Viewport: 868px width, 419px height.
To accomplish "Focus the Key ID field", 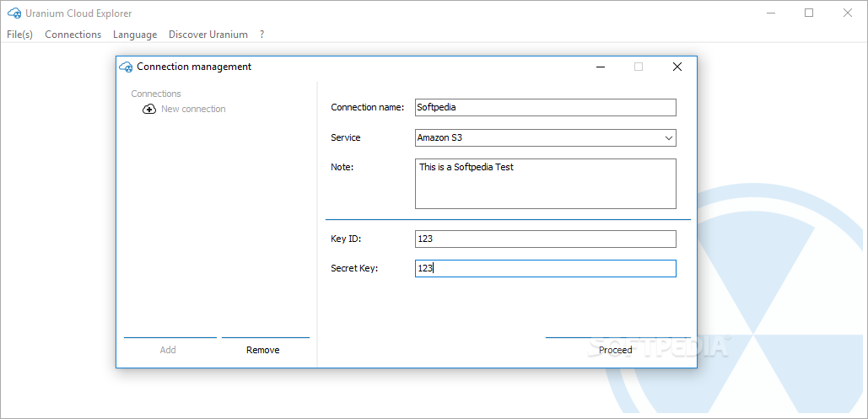I will pyautogui.click(x=545, y=239).
